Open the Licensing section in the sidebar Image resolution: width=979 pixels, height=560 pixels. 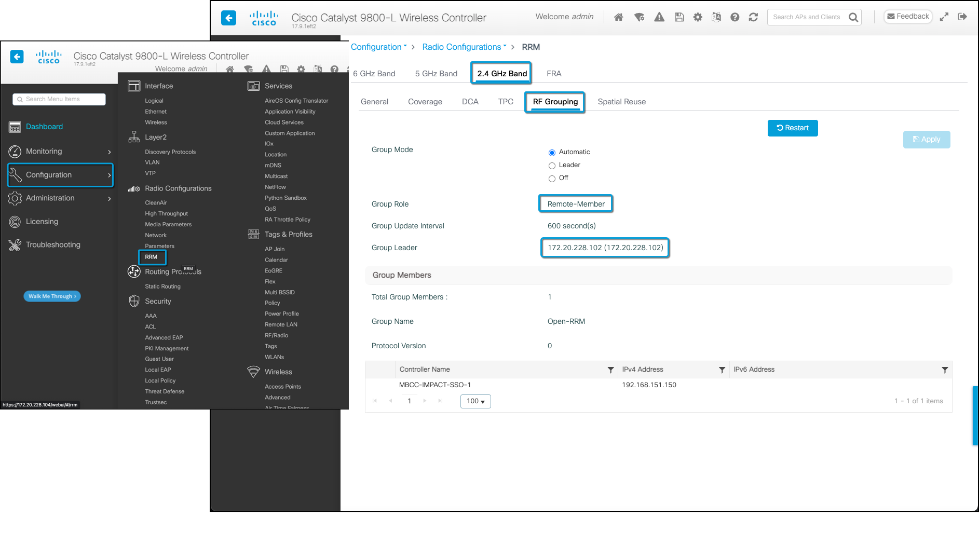[40, 221]
